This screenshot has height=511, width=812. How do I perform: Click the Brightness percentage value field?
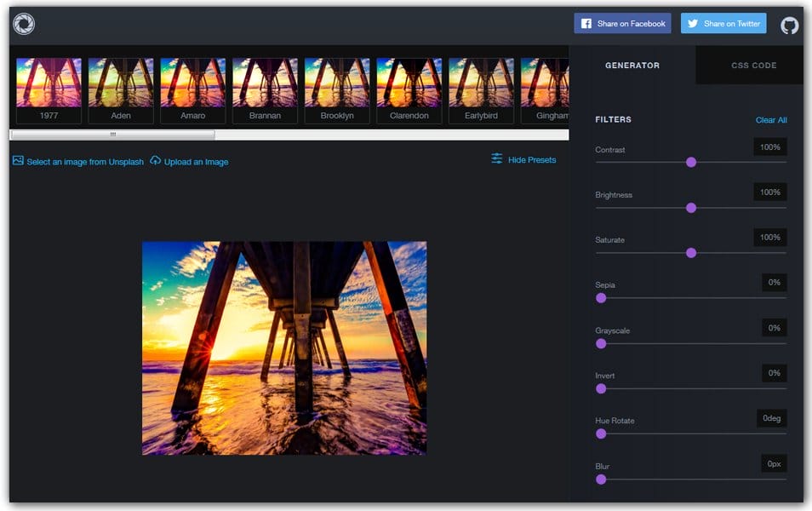point(769,192)
